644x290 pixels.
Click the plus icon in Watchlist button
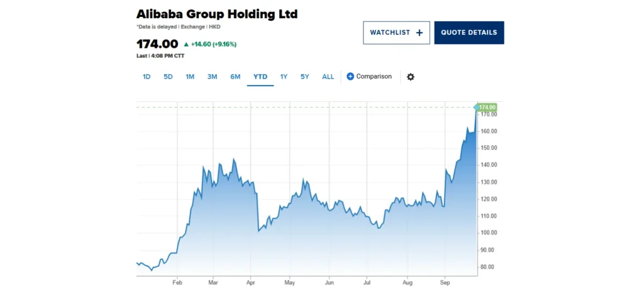[x=419, y=33]
